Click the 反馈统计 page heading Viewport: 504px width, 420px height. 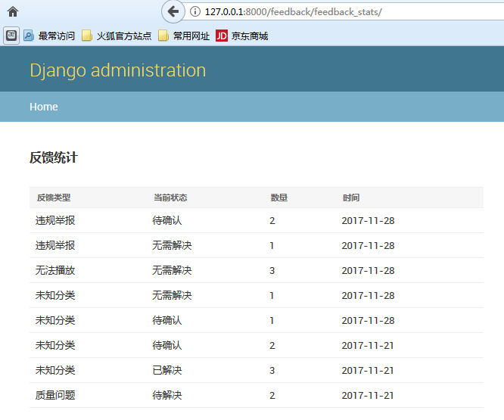[x=54, y=157]
